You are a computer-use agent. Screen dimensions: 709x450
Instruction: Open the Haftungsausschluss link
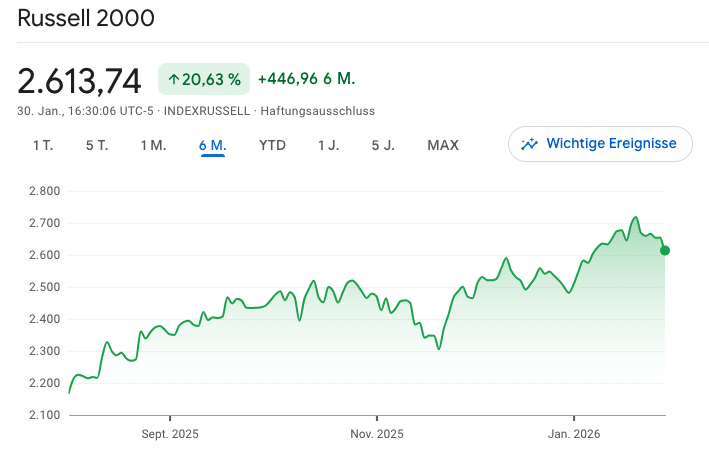(x=317, y=111)
